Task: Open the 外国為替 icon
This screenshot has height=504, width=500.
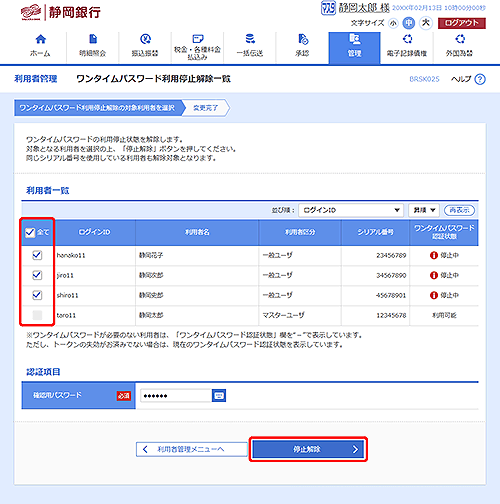Action: pos(460,39)
